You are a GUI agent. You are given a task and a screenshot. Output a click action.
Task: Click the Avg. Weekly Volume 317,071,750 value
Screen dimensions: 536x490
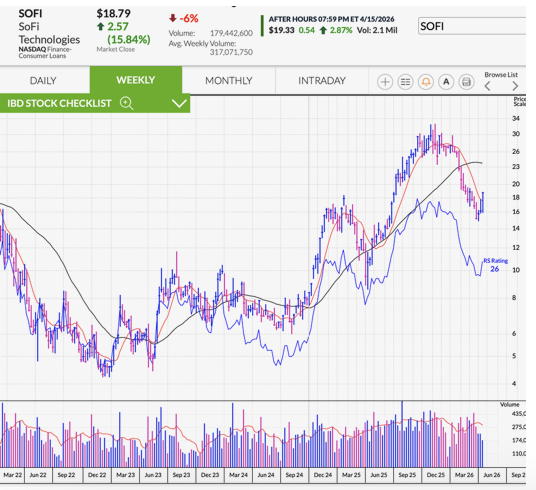click(231, 52)
